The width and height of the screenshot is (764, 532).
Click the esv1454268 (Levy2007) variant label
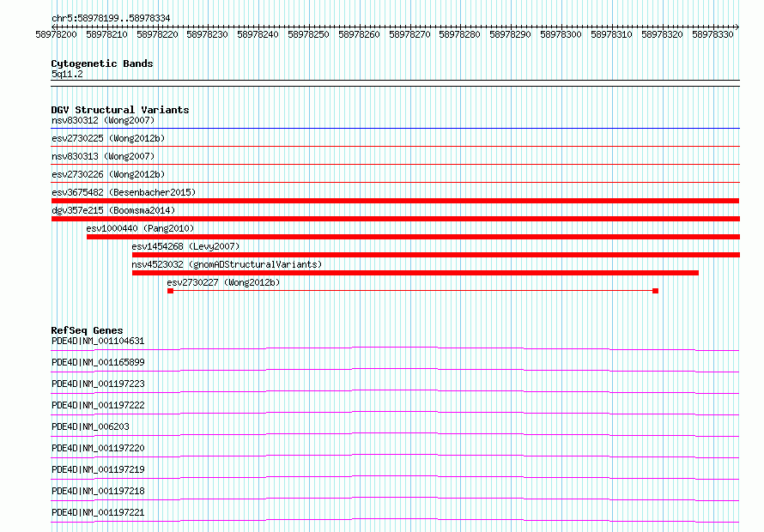185,246
